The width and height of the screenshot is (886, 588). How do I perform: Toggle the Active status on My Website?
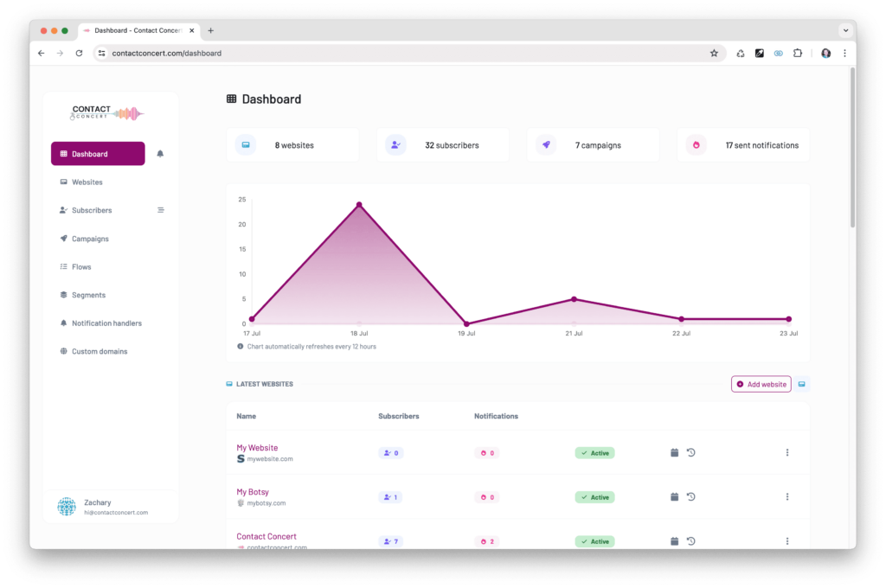tap(594, 452)
